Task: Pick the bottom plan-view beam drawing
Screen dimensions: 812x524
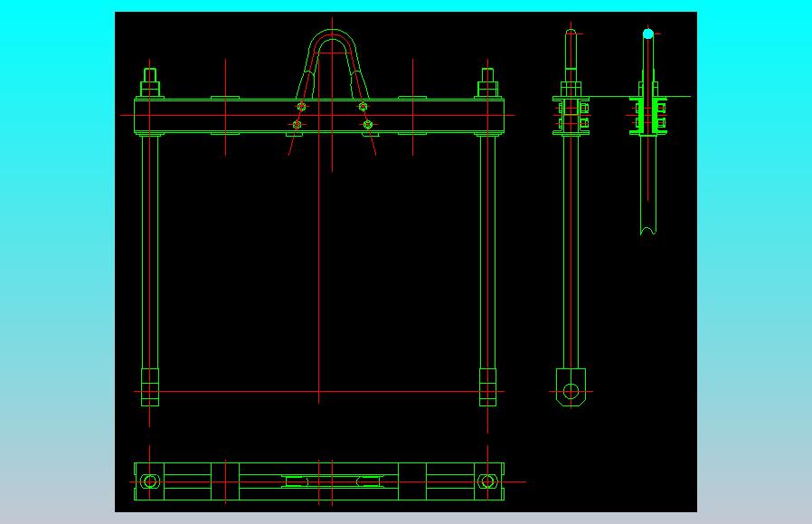Action: click(319, 481)
